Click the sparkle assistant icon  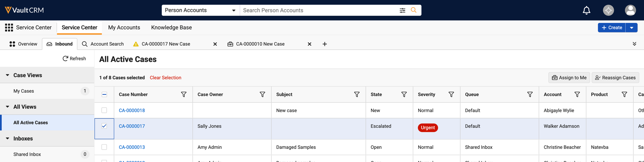coord(608,10)
